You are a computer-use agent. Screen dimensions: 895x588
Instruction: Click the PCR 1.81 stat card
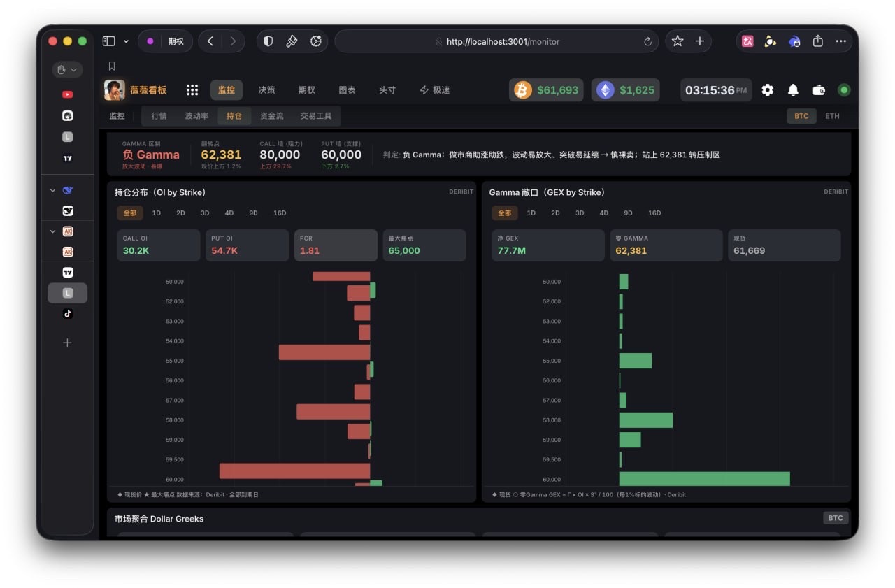pyautogui.click(x=336, y=245)
